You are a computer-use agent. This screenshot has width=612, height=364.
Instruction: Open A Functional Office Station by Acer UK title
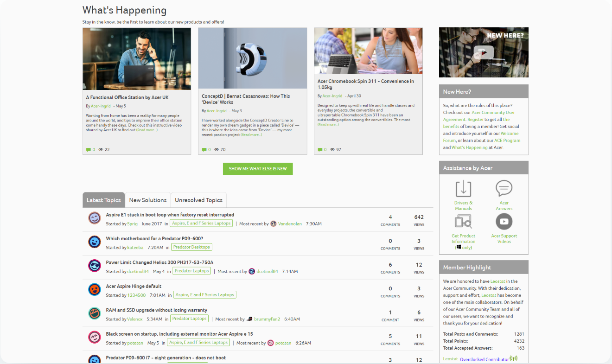[x=127, y=98]
